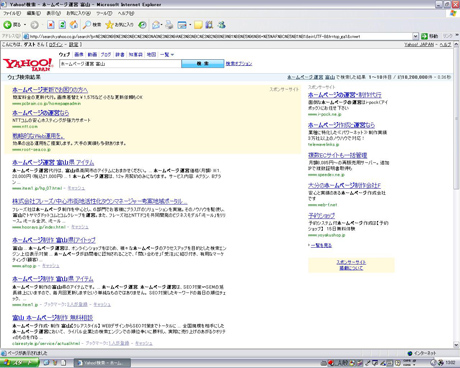460x368 pixels.
Task: Refresh the page using the green arrows icon
Action: pyautogui.click(x=62, y=25)
